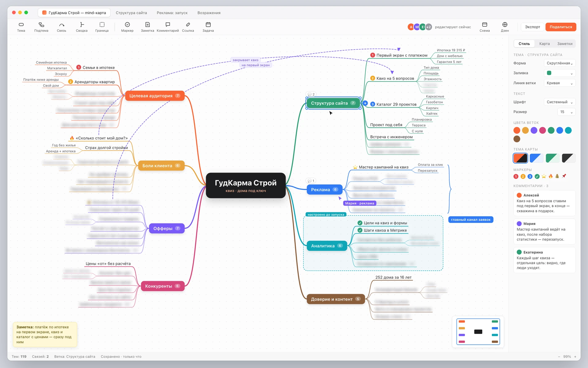This screenshot has height=368, width=588.
Task: Switch to Заметки panel tab
Action: (565, 44)
